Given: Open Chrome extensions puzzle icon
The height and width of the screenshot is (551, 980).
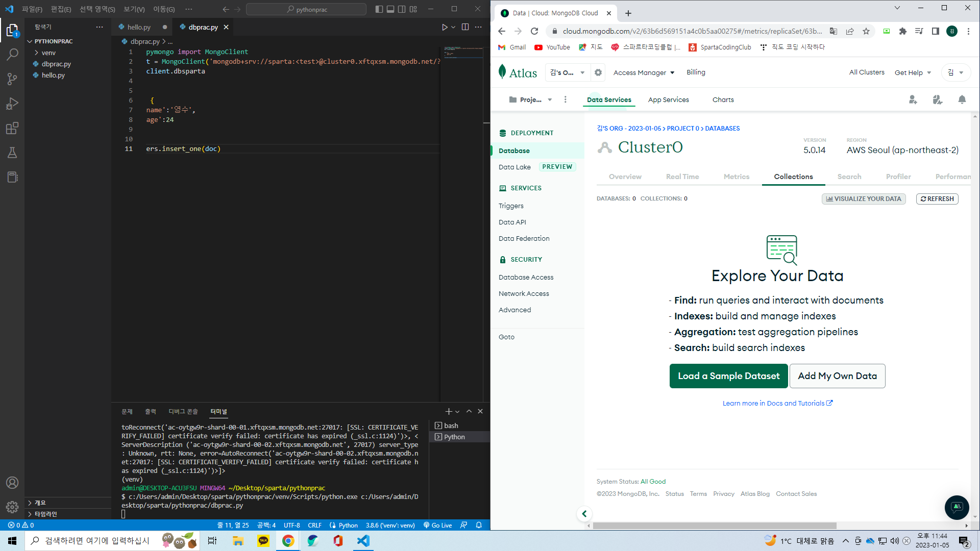Looking at the screenshot, I should 903,31.
